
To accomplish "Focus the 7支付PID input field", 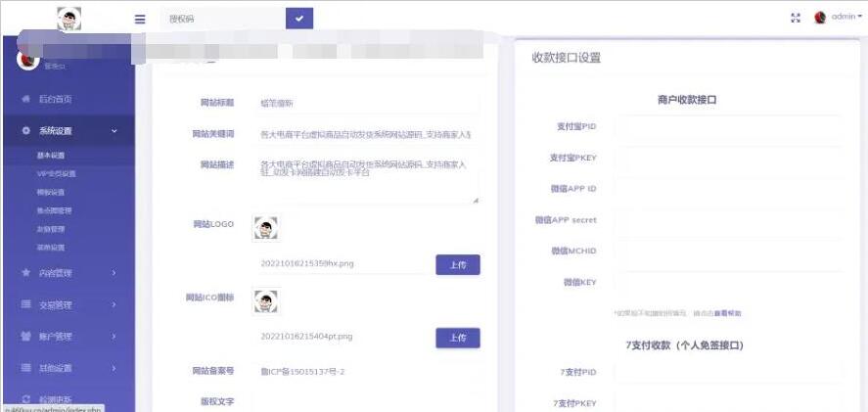I will coord(729,372).
